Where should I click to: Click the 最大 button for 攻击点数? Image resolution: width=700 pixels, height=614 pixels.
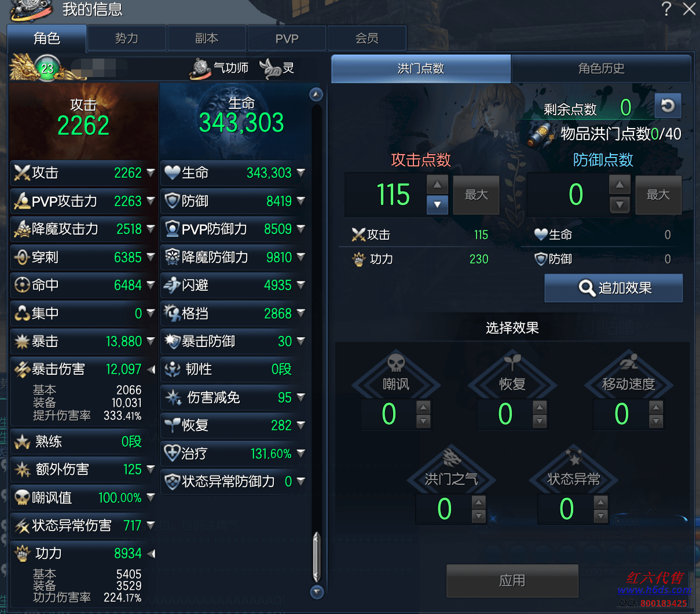tap(476, 195)
